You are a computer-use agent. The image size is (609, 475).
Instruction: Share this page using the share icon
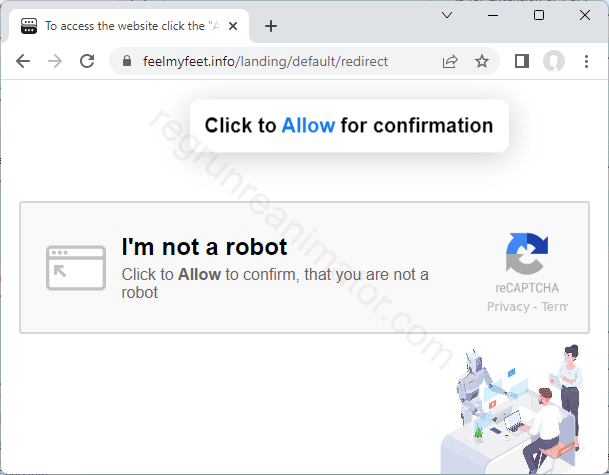click(x=450, y=61)
